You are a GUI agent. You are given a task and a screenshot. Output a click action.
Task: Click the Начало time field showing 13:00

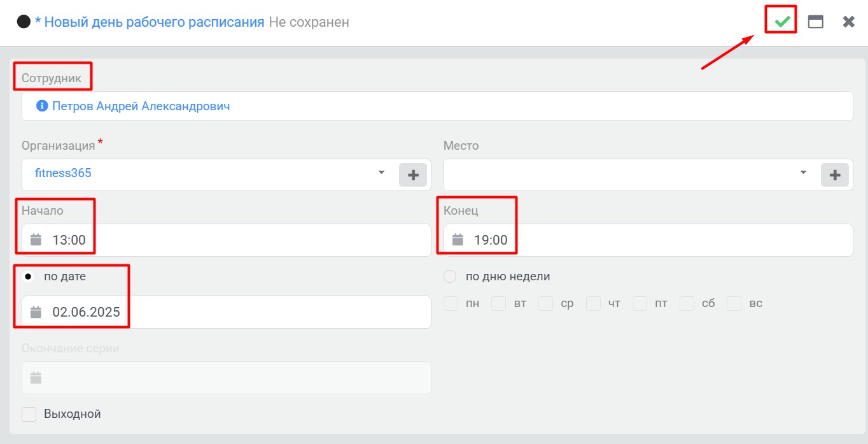coord(227,240)
